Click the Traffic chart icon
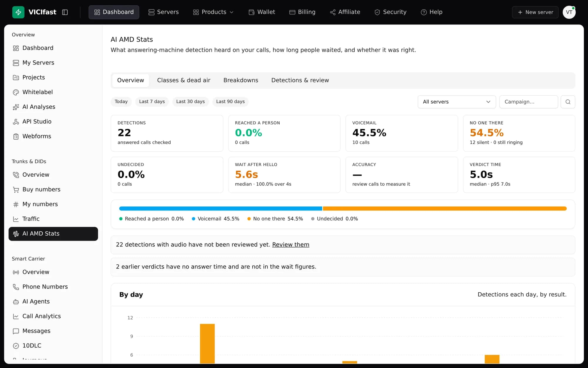Viewport: 588px width, 368px height. [x=16, y=219]
